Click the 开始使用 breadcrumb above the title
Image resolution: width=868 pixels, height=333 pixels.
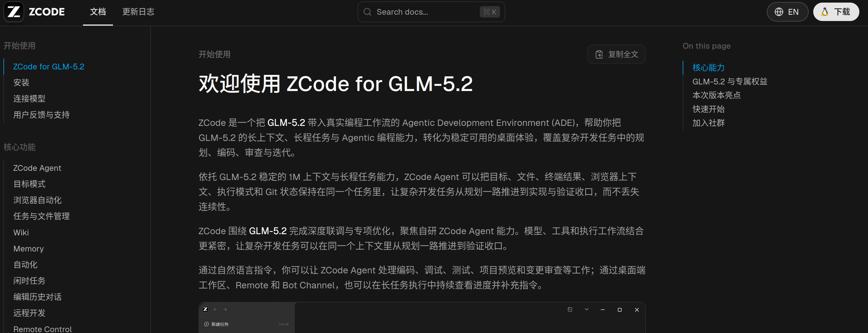214,54
